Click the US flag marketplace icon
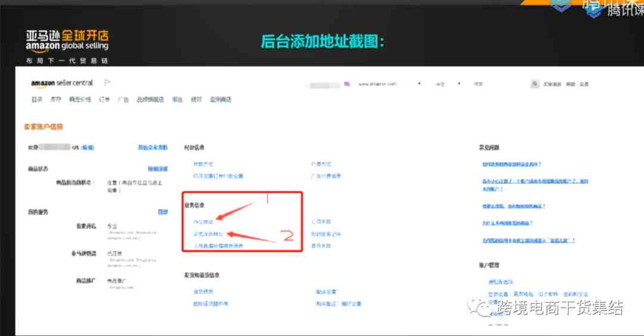644x336 pixels. pyautogui.click(x=347, y=84)
